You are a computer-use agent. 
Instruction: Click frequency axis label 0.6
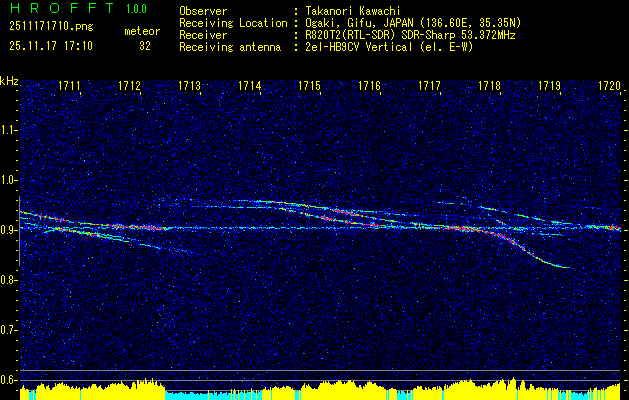(x=8, y=380)
